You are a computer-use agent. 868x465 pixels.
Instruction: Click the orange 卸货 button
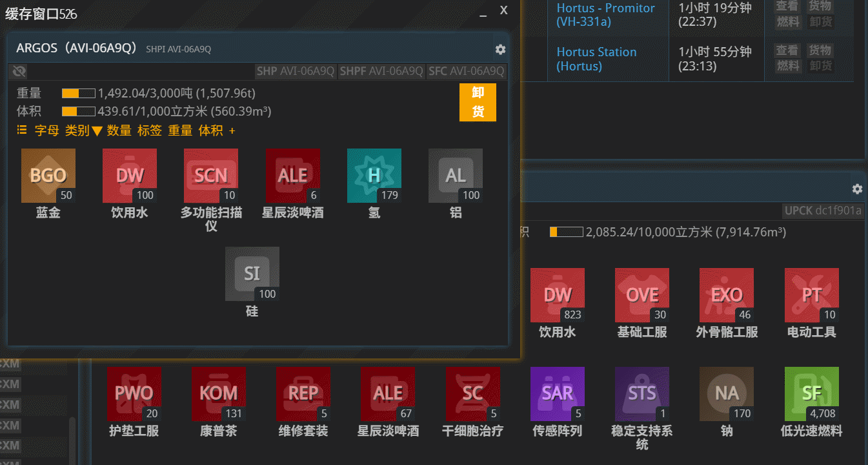click(x=478, y=102)
